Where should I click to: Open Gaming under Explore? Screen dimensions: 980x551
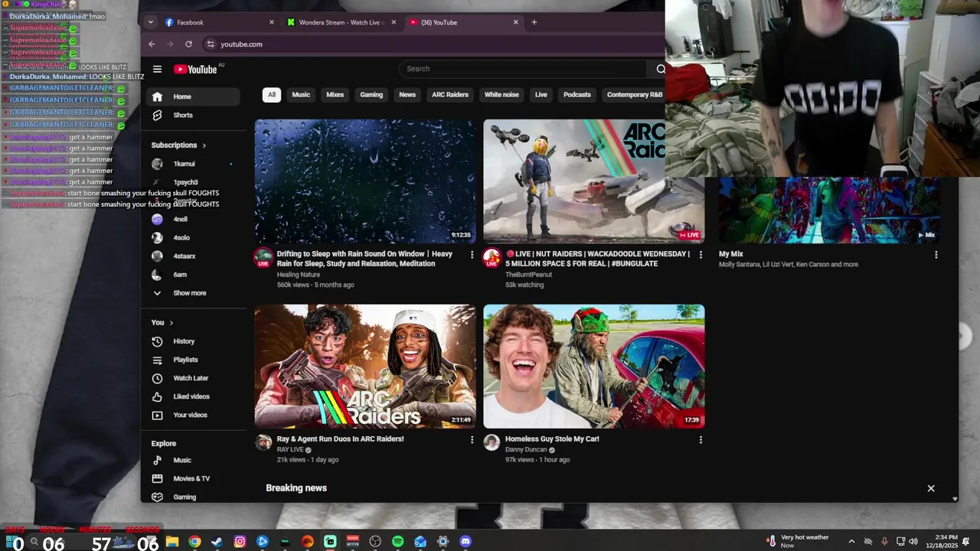tap(193, 497)
